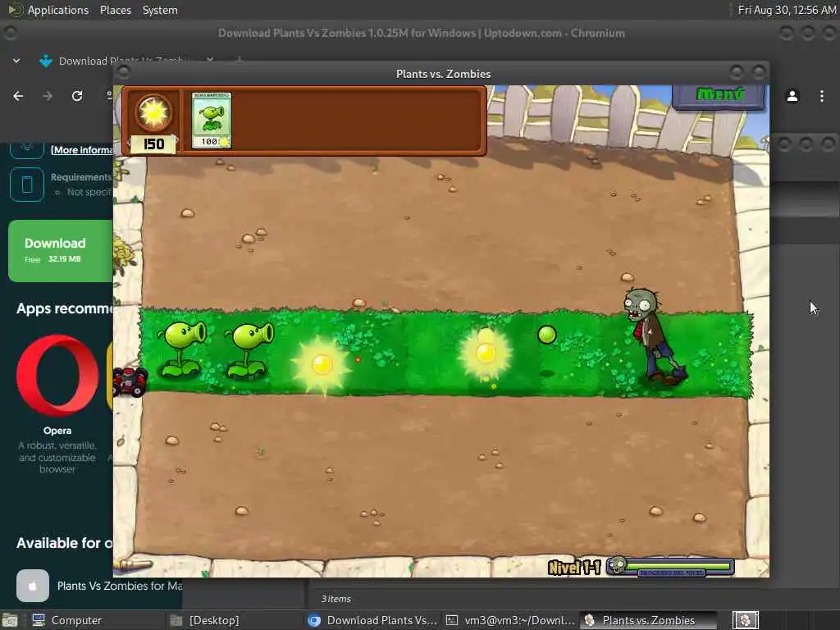
Task: Expand the Chromium tab search chevron
Action: (16, 61)
